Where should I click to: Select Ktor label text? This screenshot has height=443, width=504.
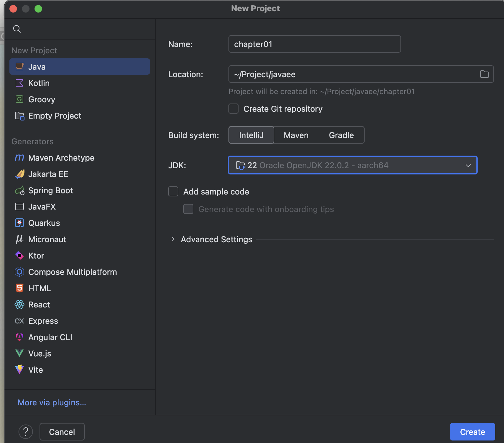pos(36,255)
